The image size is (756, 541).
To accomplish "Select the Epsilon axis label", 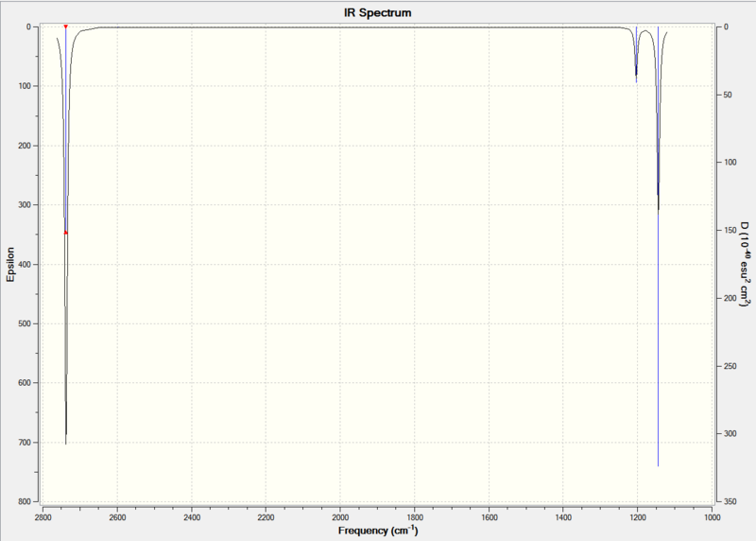I will [x=10, y=265].
